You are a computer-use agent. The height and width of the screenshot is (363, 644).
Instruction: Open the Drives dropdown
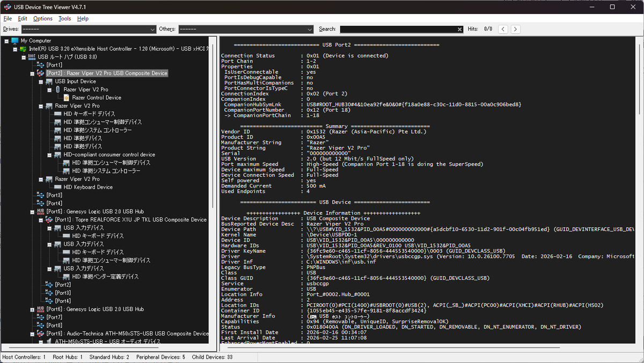click(x=88, y=29)
